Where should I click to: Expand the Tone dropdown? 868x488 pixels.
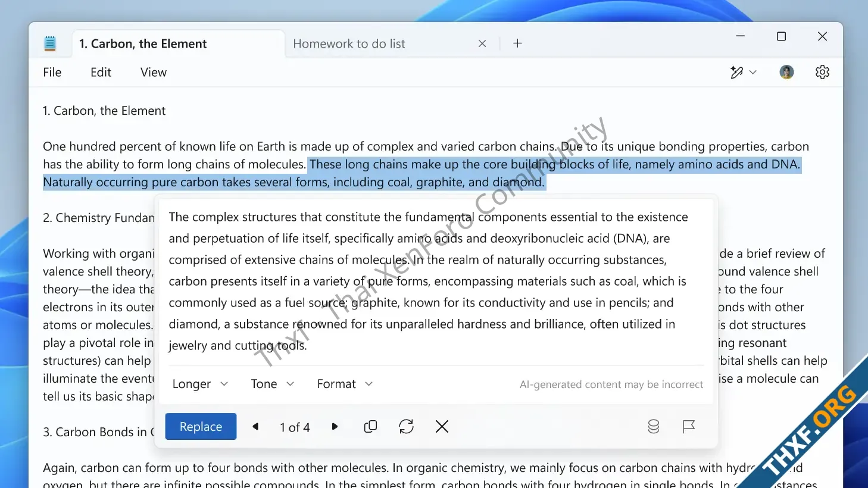(273, 384)
